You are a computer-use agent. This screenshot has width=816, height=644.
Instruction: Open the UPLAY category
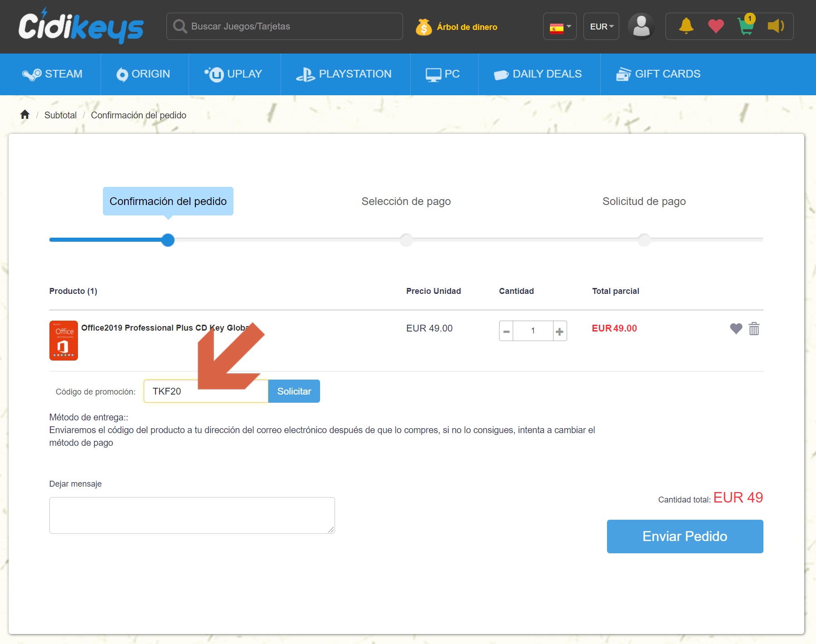point(233,74)
